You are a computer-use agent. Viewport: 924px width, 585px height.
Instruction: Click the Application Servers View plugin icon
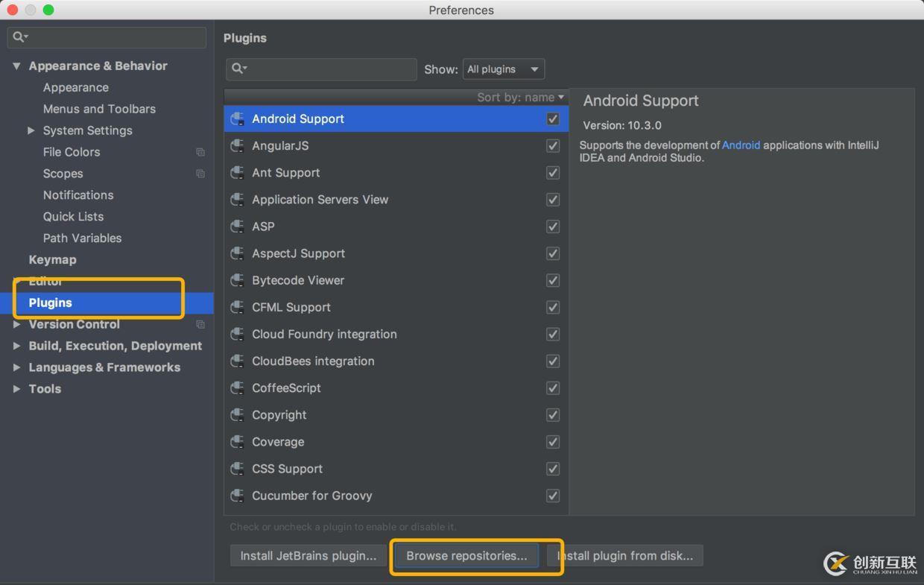point(238,199)
